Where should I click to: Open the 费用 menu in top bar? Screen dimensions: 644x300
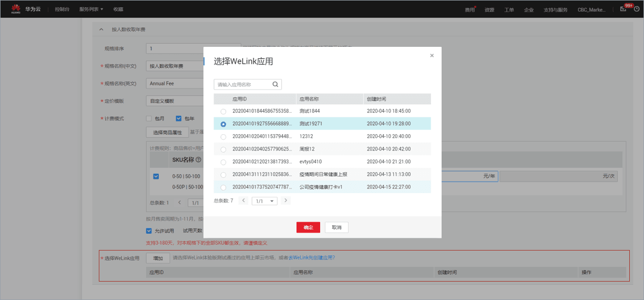click(469, 9)
